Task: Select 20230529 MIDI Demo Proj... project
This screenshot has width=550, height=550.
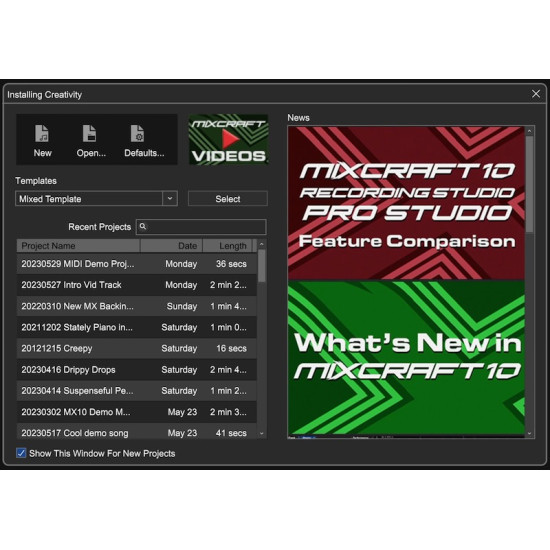Action: [137, 264]
